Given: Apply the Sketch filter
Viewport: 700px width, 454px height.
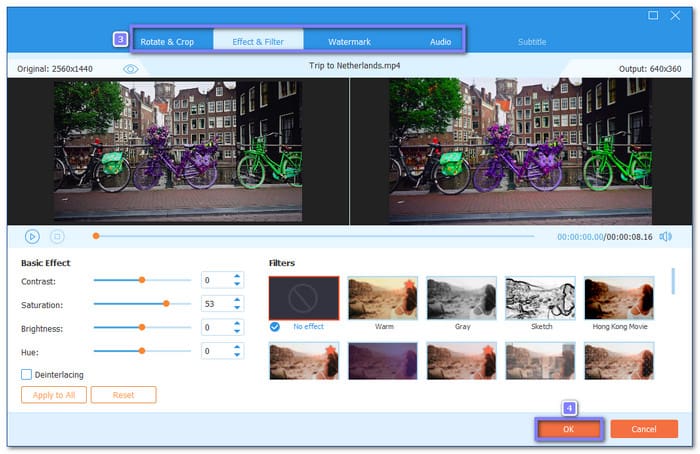Looking at the screenshot, I should click(x=540, y=298).
